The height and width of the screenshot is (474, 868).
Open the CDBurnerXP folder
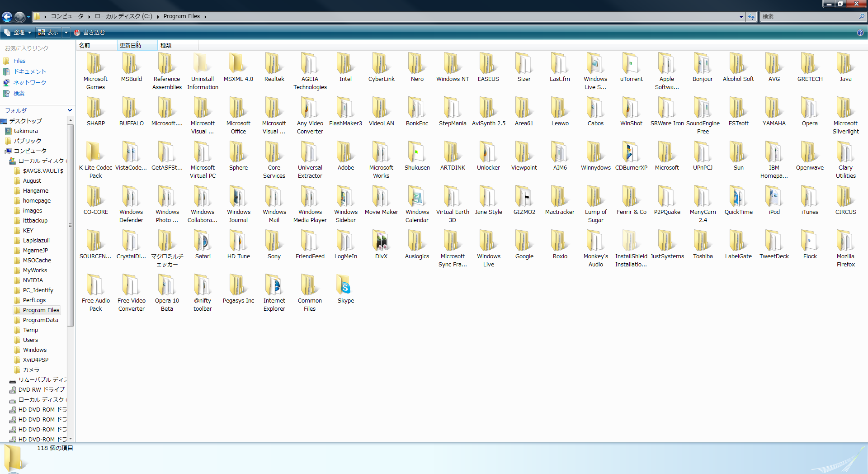pos(631,156)
